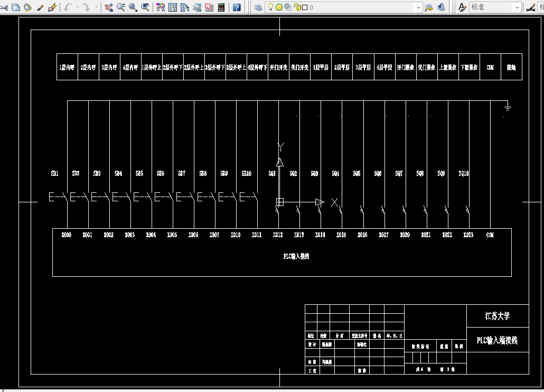Click the Copy to clipboard icon
The image size is (544, 392).
[16, 7]
